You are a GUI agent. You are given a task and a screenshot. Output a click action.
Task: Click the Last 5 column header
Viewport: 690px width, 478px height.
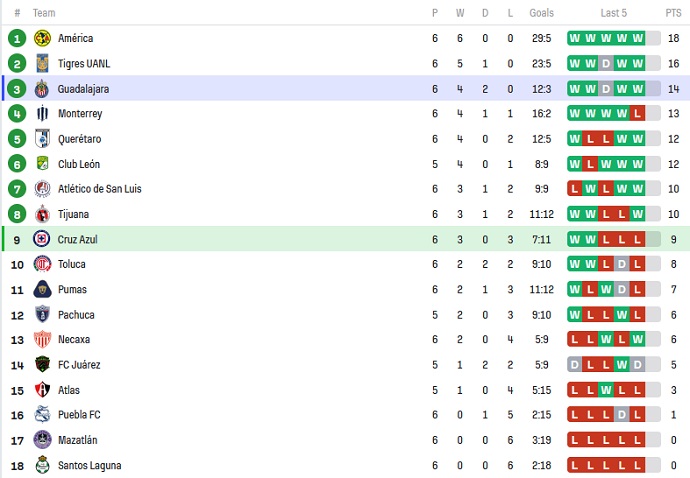(x=614, y=13)
